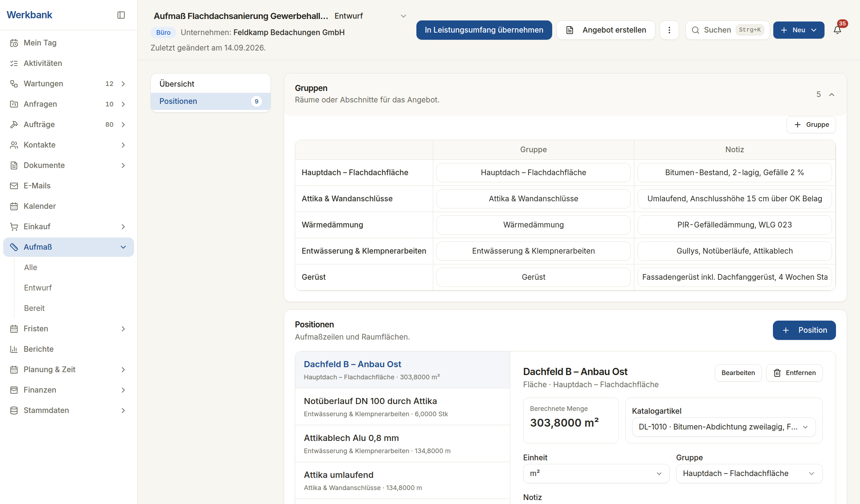The width and height of the screenshot is (860, 504).
Task: Click Entfernen for Dachfeld B
Action: point(794,373)
